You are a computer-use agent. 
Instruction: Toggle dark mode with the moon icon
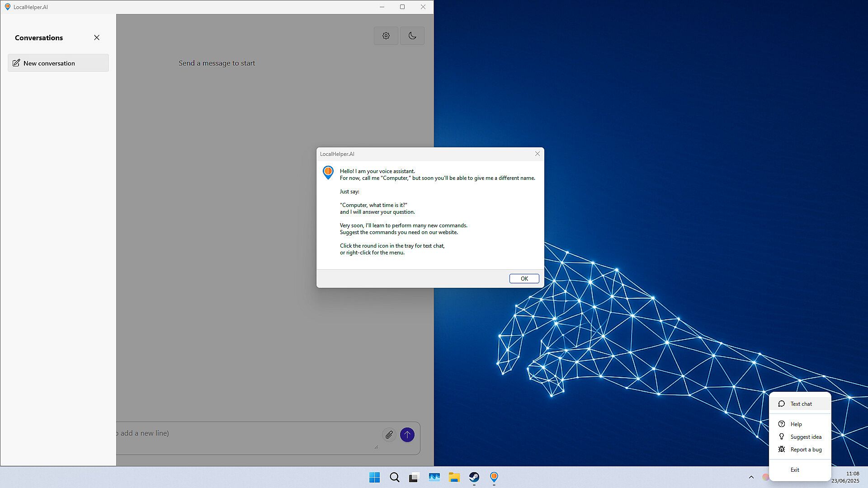pos(412,36)
